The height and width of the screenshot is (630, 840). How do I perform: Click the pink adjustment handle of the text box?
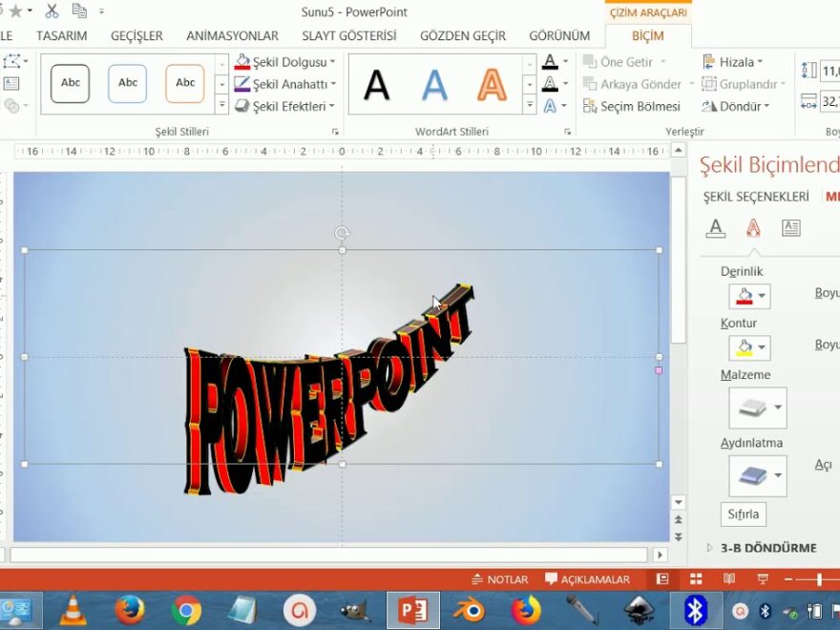click(x=659, y=370)
